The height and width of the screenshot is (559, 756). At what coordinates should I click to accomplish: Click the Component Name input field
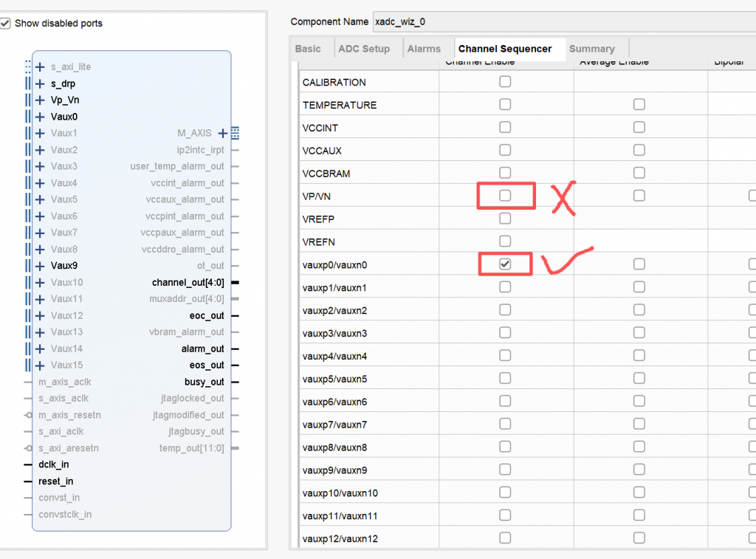(561, 21)
